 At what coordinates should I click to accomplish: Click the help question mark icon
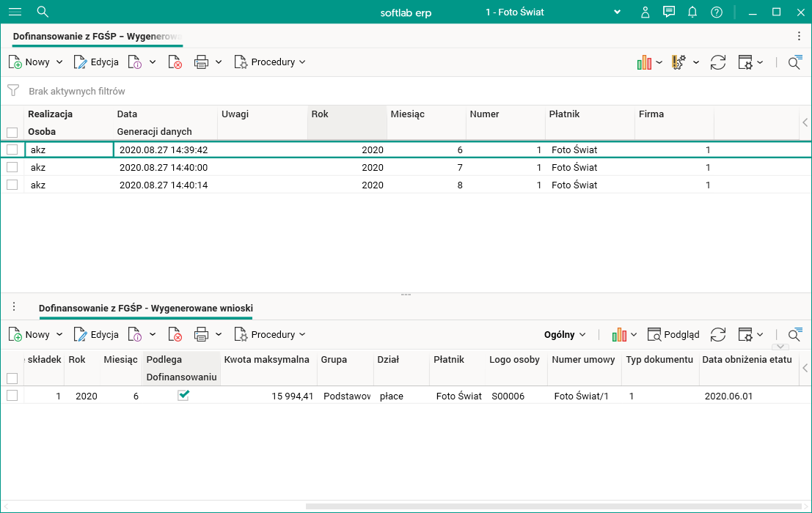pos(717,12)
